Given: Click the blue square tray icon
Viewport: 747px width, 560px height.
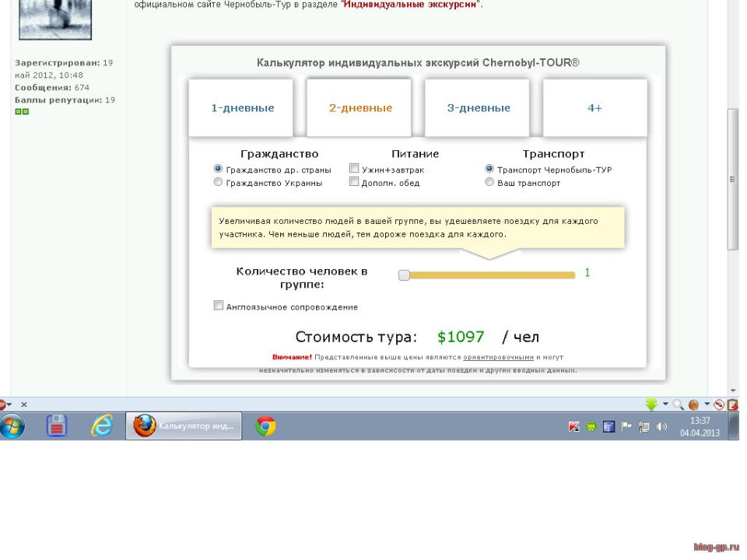Looking at the screenshot, I should pyautogui.click(x=608, y=427).
